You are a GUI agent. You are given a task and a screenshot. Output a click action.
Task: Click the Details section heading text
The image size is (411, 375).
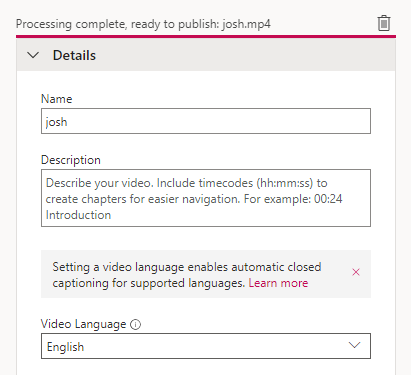pyautogui.click(x=74, y=55)
